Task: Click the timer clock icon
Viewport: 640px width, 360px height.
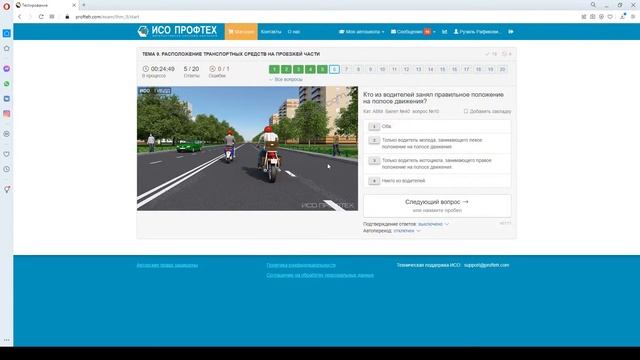Action: [x=146, y=69]
